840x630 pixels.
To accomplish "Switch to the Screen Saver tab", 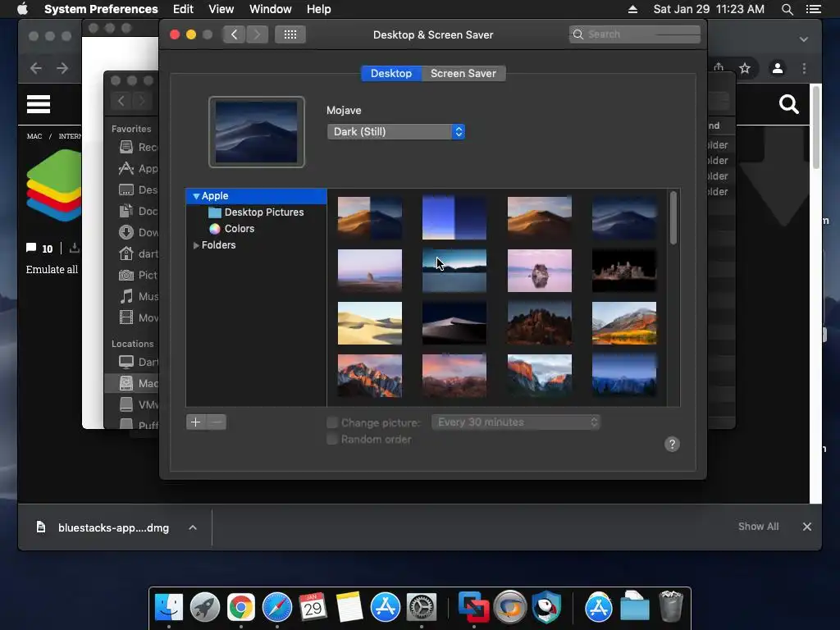I will coord(463,73).
